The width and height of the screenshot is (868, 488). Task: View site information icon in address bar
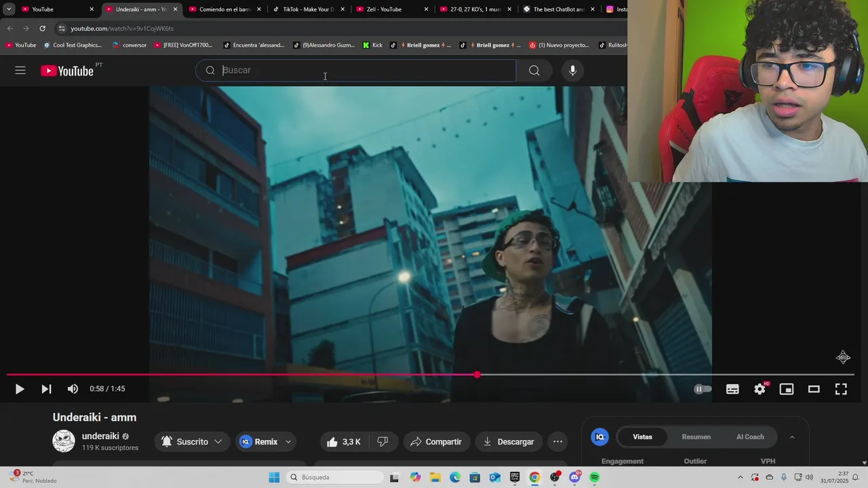(x=62, y=28)
